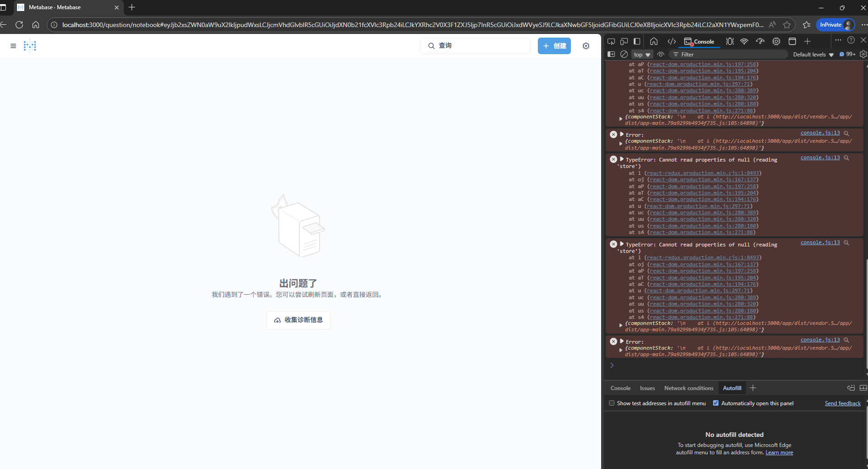Screen dimensions: 868x469
Task: Toggle device emulation in DevTools
Action: [x=624, y=41]
